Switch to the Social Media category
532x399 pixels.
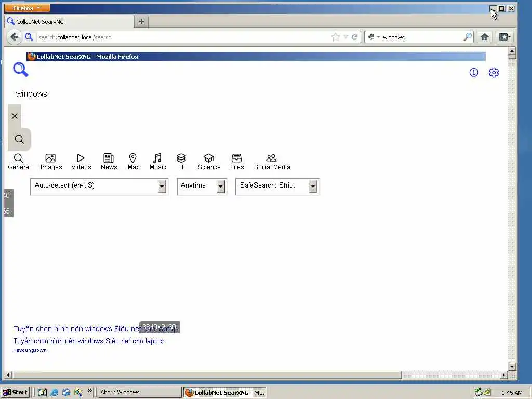click(x=272, y=162)
